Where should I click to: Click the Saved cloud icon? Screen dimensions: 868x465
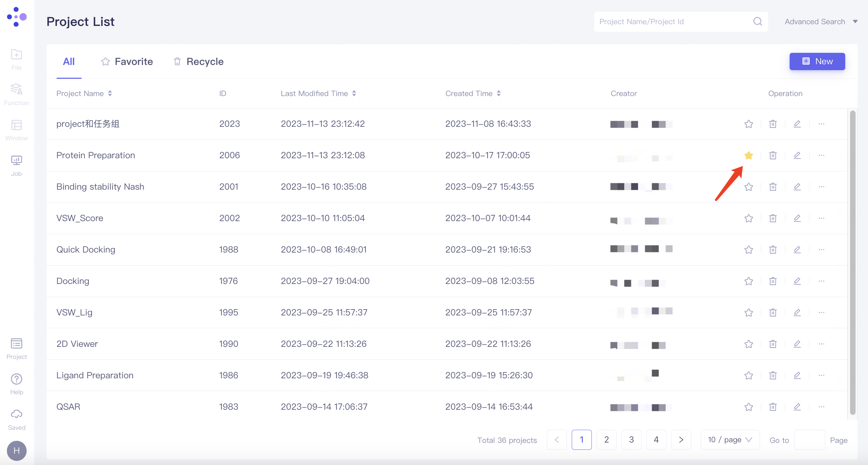(16, 414)
